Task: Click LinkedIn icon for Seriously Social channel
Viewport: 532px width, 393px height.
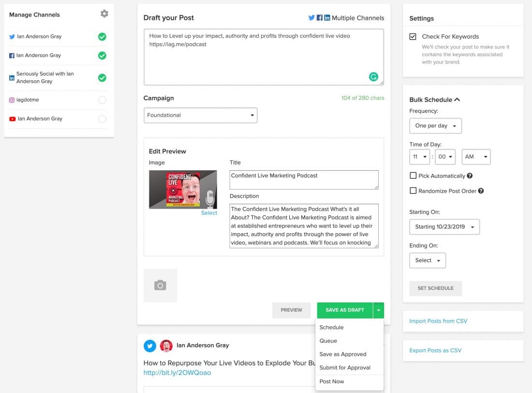Action: pyautogui.click(x=12, y=78)
